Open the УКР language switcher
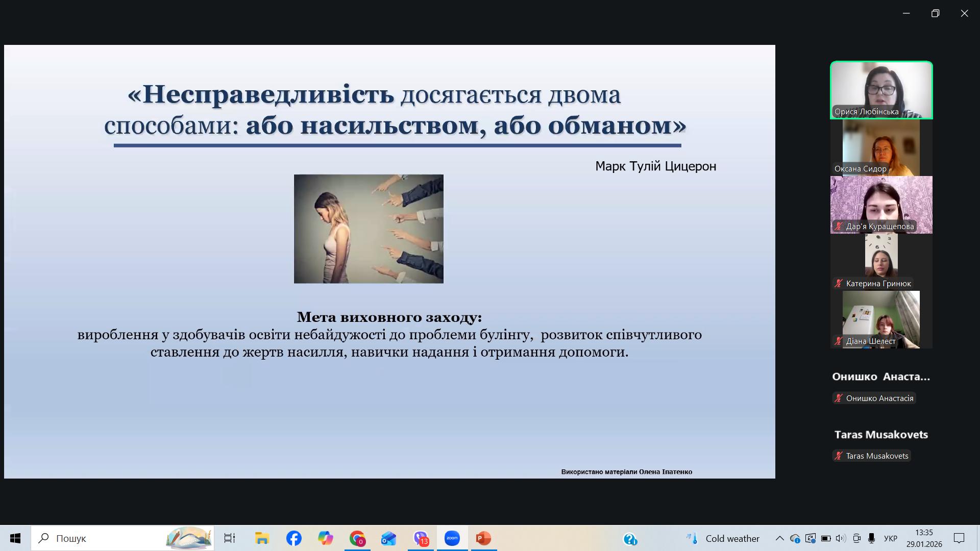 click(x=891, y=538)
